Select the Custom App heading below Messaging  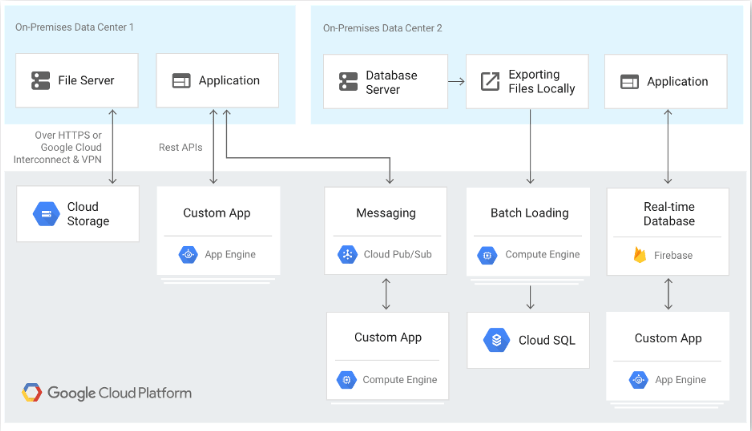point(388,338)
